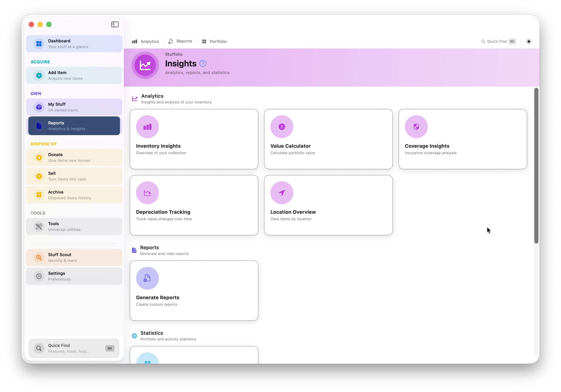Select the Tools wrench icon
This screenshot has height=392, width=561.
pyautogui.click(x=39, y=226)
